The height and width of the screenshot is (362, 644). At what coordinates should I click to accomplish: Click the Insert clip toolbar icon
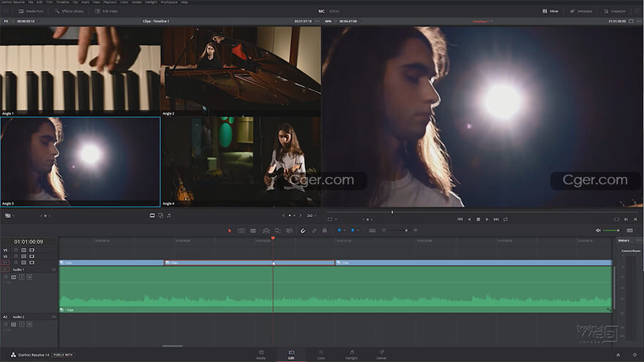[x=266, y=230]
